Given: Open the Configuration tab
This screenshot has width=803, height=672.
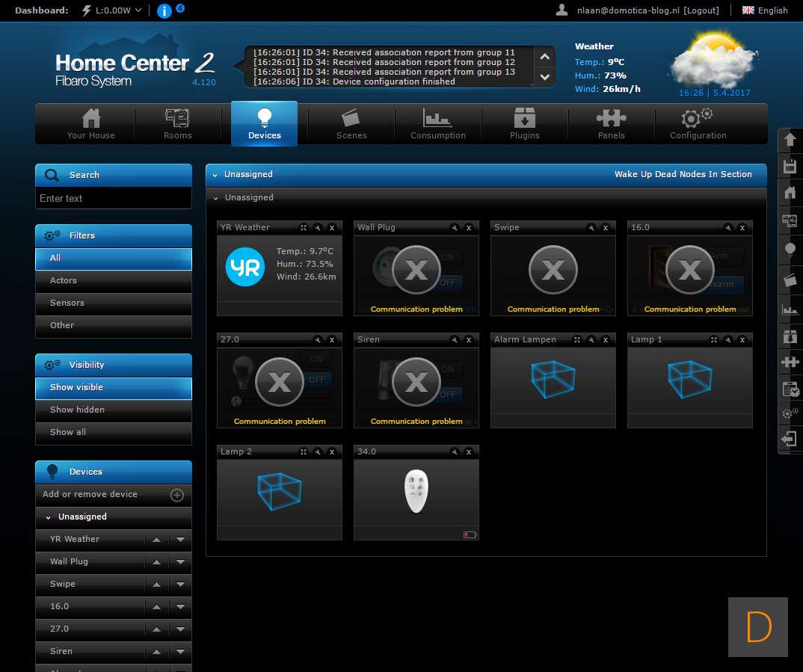Looking at the screenshot, I should click(698, 124).
